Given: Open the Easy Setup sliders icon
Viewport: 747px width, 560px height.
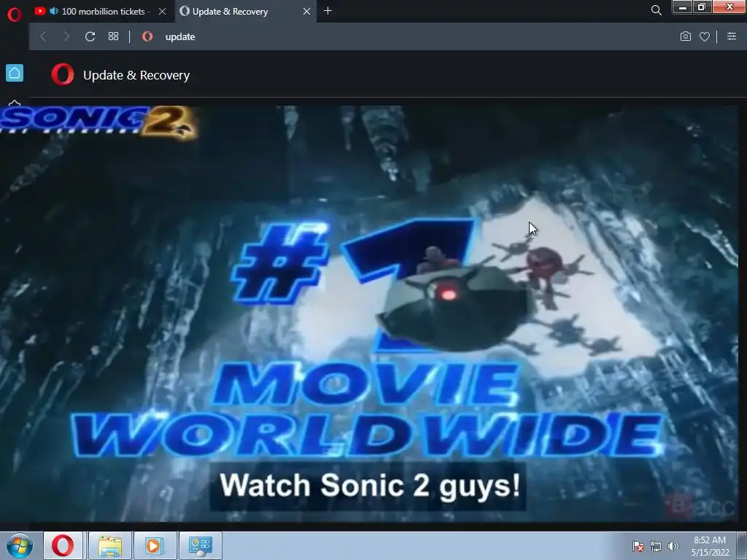Looking at the screenshot, I should pos(732,36).
